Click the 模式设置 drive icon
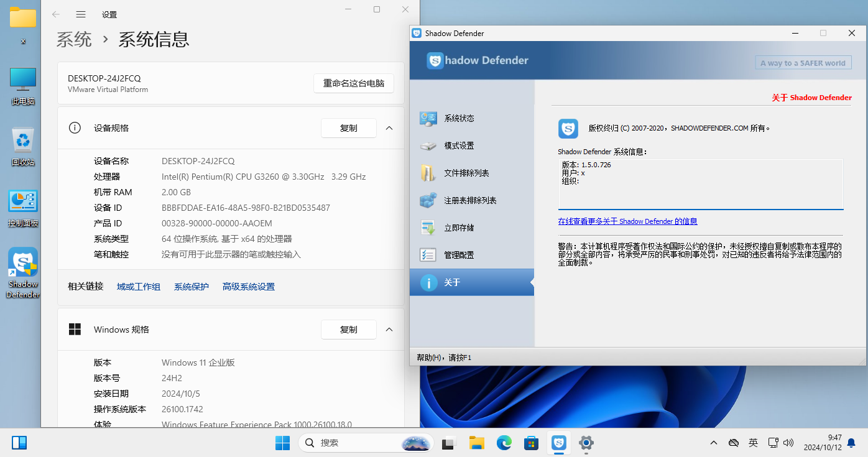This screenshot has width=868, height=457. point(428,146)
